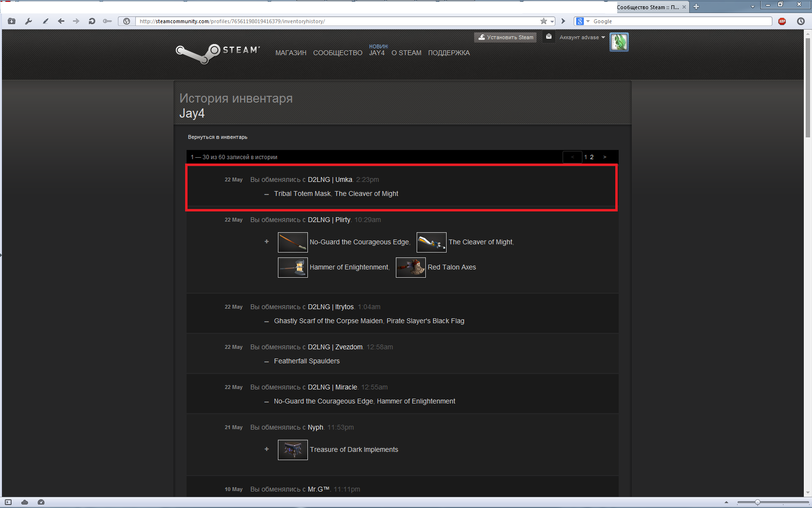Go to next page with > button

point(605,157)
